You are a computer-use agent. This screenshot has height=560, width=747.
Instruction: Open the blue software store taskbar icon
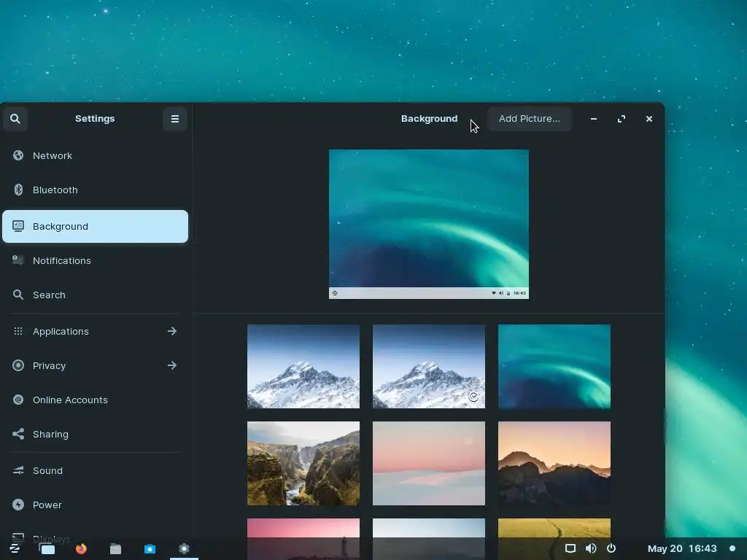[x=150, y=548]
